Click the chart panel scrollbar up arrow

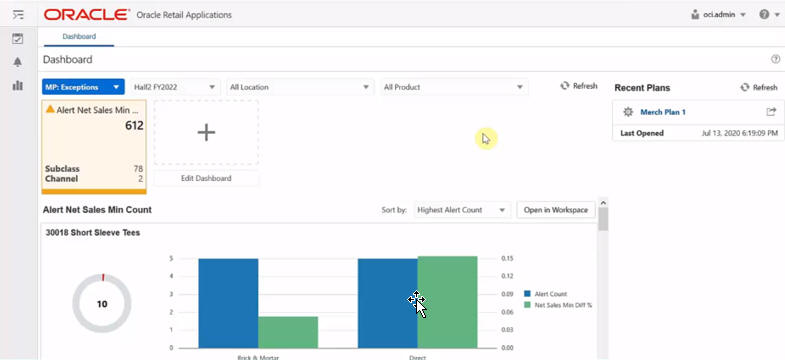603,203
